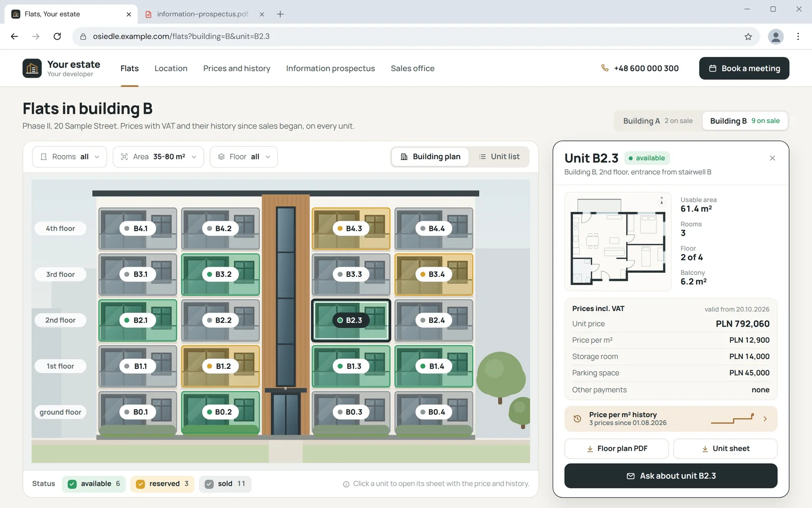The height and width of the screenshot is (508, 812).
Task: Select unit B3.3 sold flat
Action: coord(351,274)
